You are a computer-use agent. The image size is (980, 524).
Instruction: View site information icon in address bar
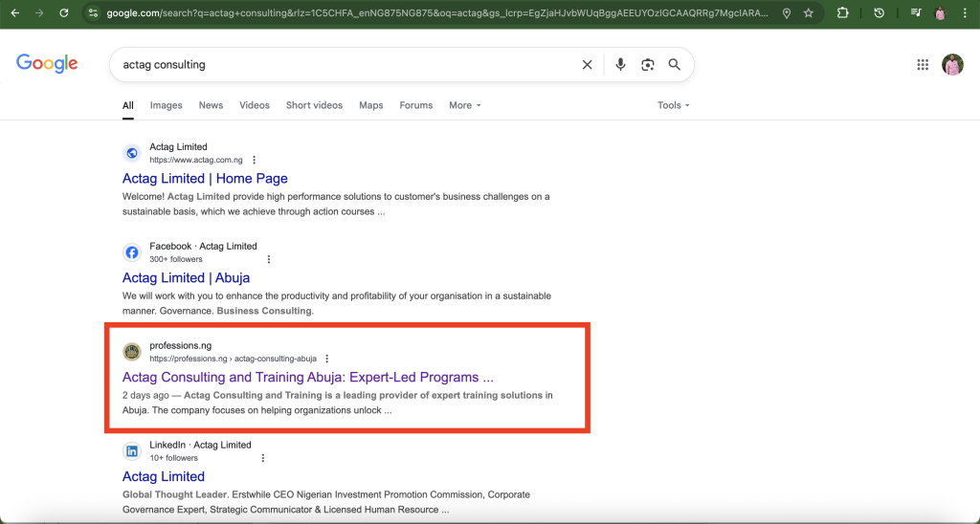click(x=93, y=12)
